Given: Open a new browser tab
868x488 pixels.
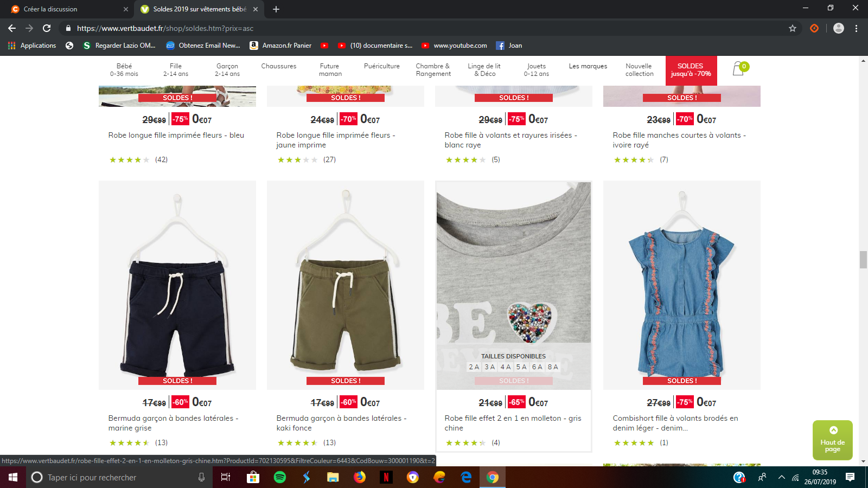Looking at the screenshot, I should pyautogui.click(x=276, y=9).
